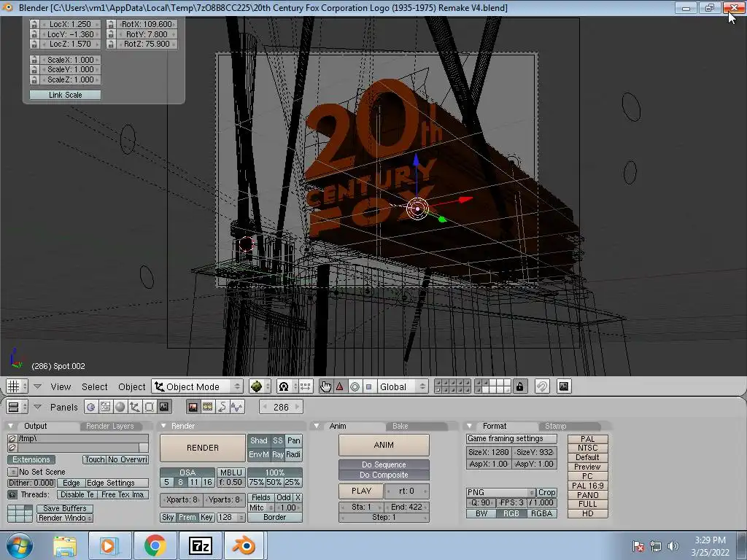747x560 pixels.
Task: Click the RENDER button
Action: point(203,448)
